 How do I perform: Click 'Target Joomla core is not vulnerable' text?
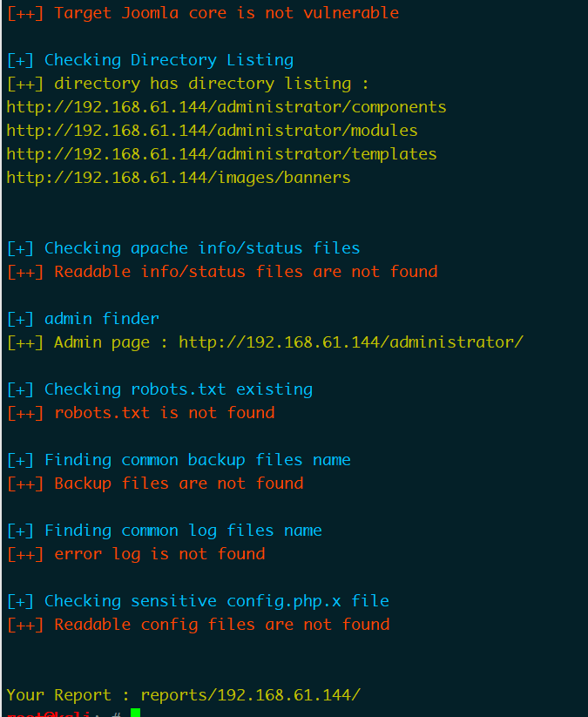point(226,13)
